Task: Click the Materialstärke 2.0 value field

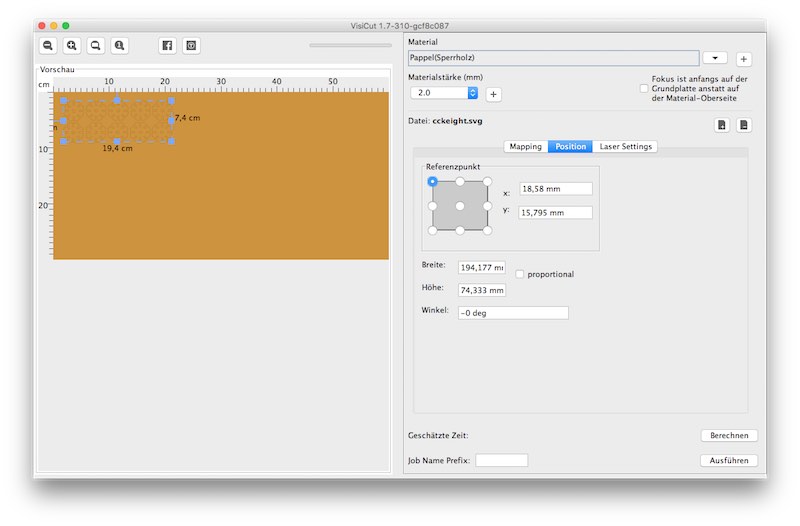Action: point(439,93)
